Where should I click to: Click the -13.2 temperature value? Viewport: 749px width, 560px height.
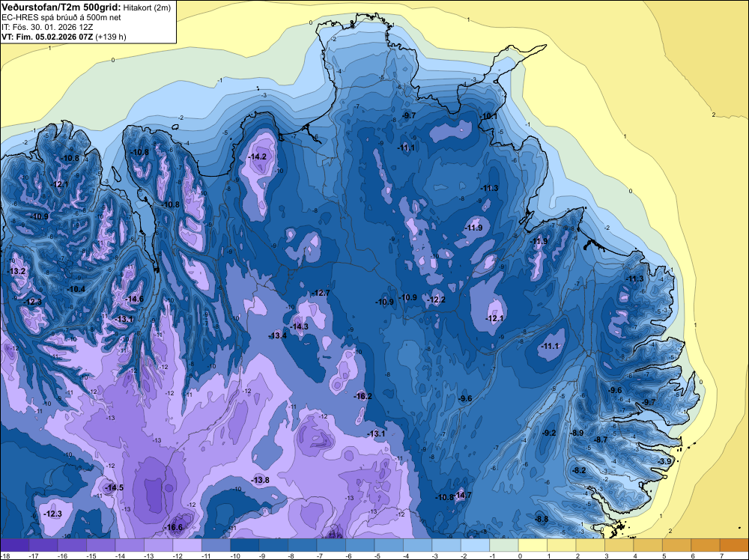16,271
